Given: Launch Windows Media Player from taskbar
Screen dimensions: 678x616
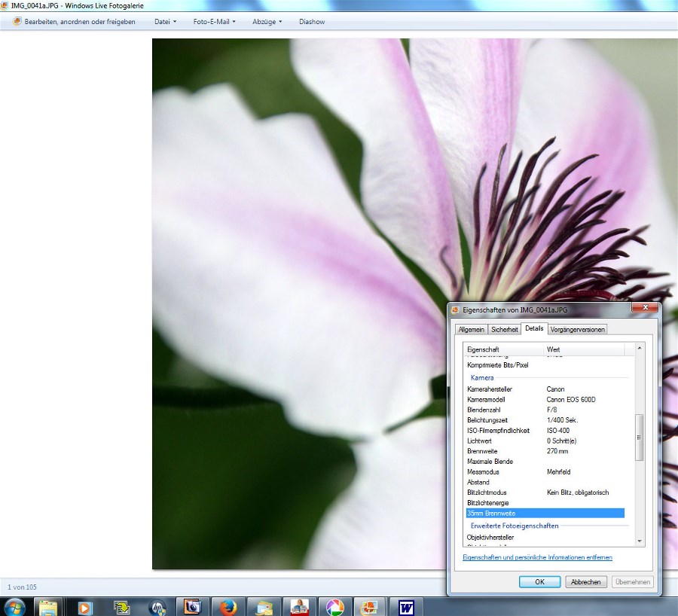Looking at the screenshot, I should coord(84,607).
